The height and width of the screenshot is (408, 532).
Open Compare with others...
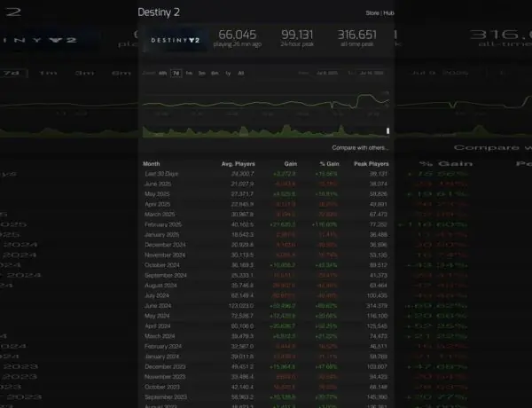360,147
